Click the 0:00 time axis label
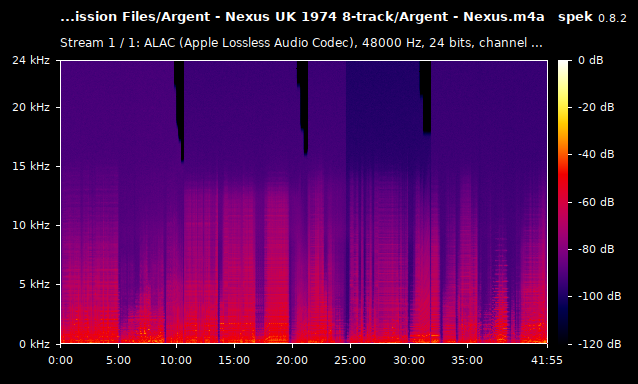 tap(60, 360)
